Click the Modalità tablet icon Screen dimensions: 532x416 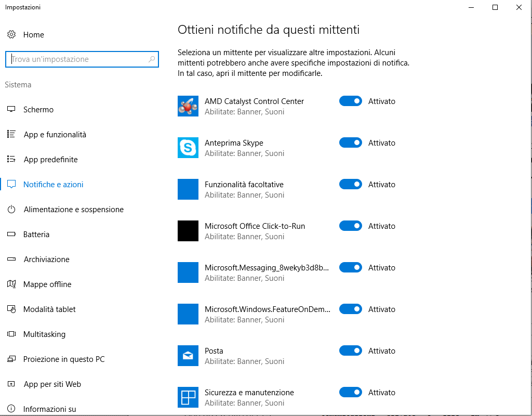[11, 309]
